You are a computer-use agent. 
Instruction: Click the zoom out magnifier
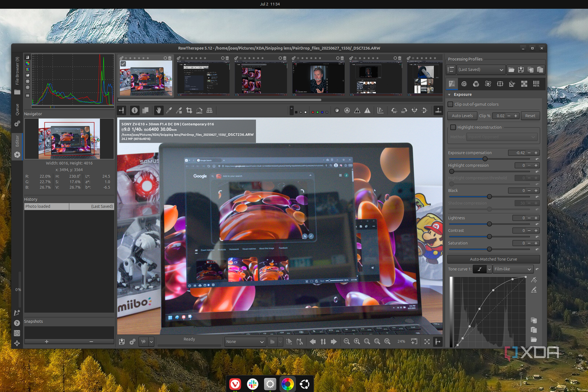pyautogui.click(x=346, y=341)
